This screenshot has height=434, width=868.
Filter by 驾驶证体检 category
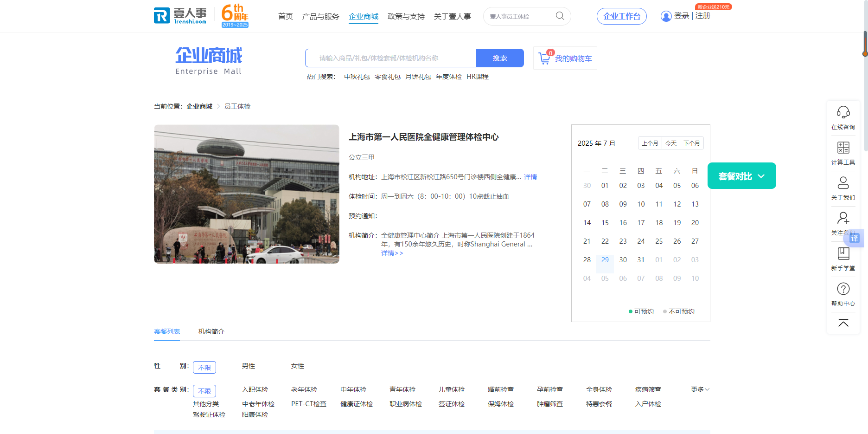209,415
